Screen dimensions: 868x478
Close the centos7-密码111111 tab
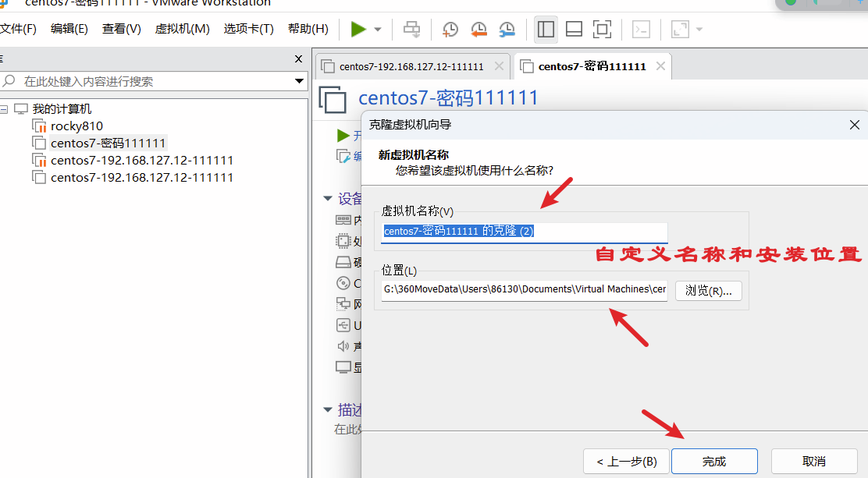[660, 66]
